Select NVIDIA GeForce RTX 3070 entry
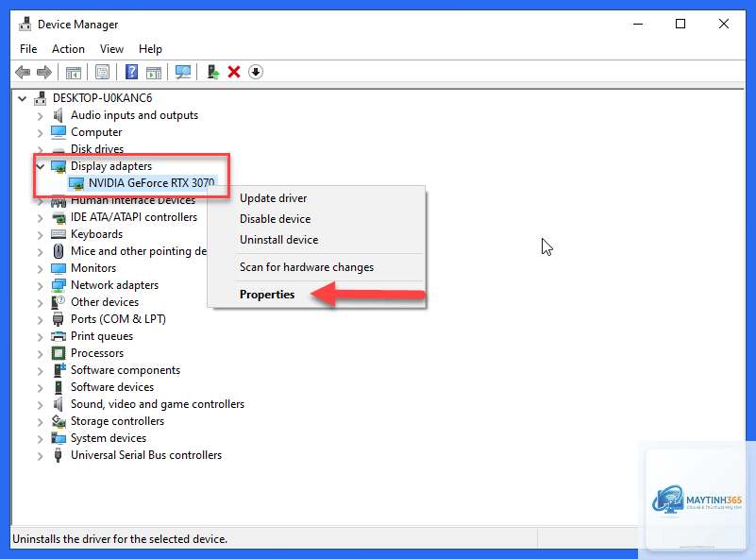 (151, 183)
